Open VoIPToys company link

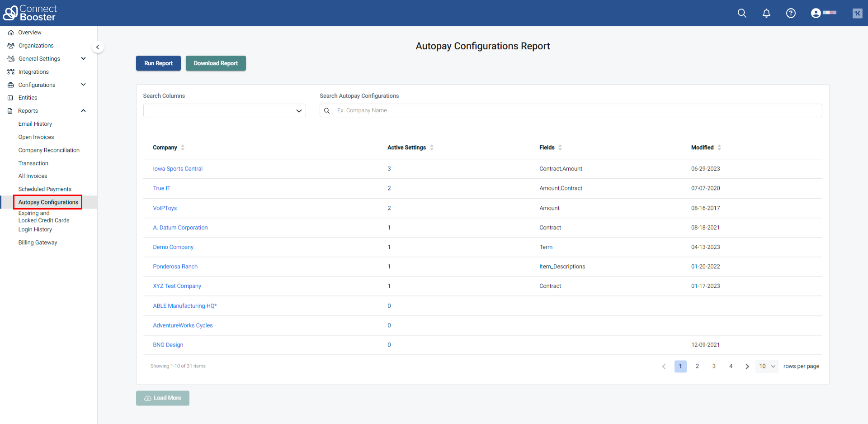click(x=165, y=208)
